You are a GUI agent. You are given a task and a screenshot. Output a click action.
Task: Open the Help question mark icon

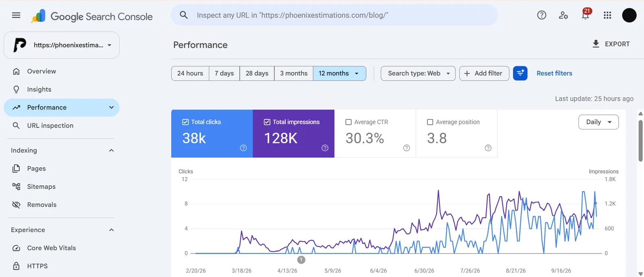pyautogui.click(x=542, y=15)
